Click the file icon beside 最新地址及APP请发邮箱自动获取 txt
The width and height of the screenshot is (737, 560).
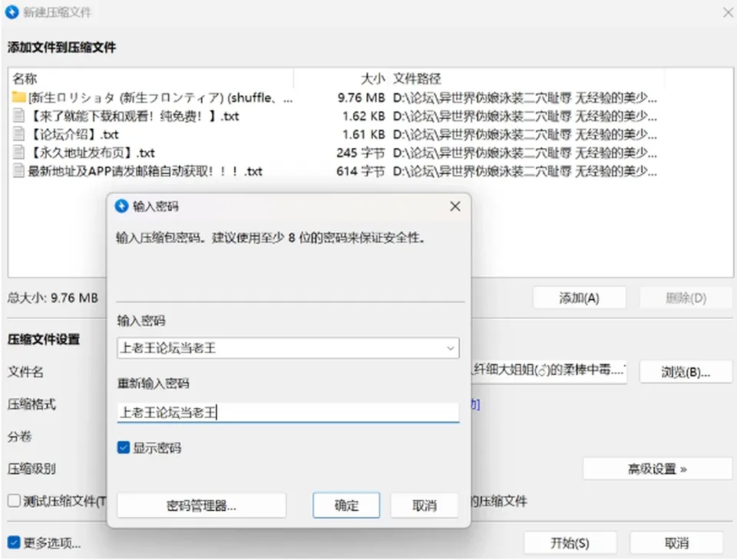[x=18, y=171]
